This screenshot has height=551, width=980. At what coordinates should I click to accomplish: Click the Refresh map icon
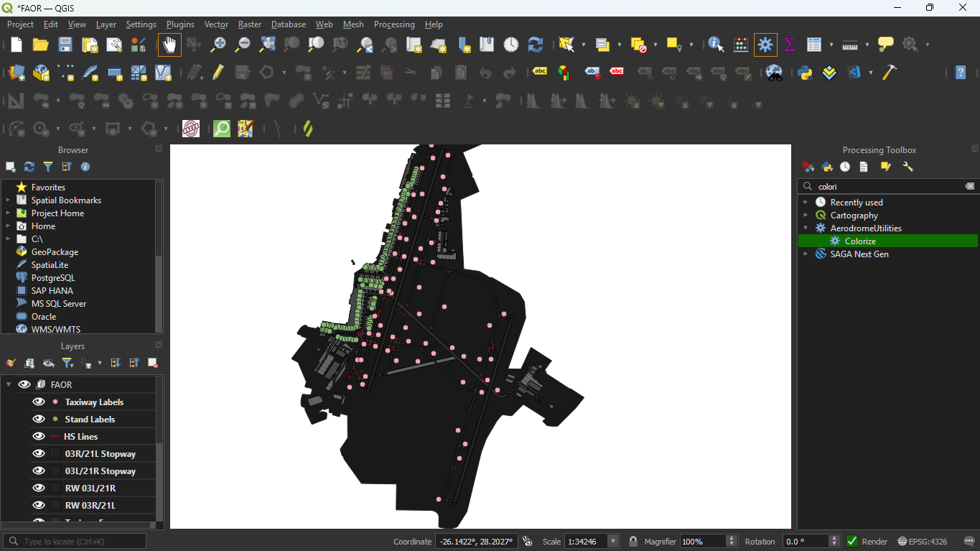536,45
